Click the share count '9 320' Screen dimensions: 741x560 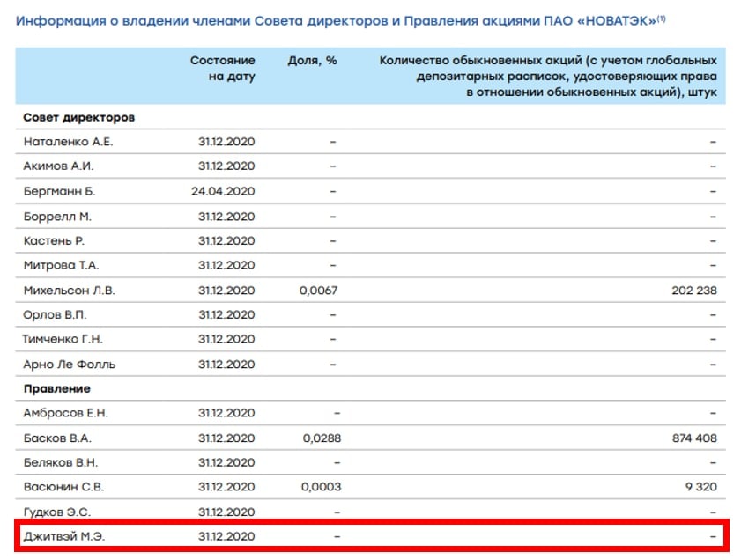point(701,487)
